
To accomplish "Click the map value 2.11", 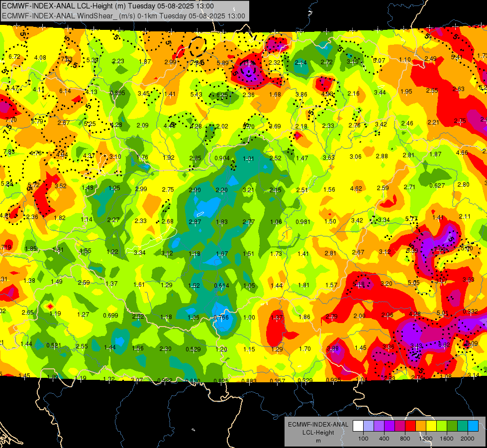I will (465, 217).
